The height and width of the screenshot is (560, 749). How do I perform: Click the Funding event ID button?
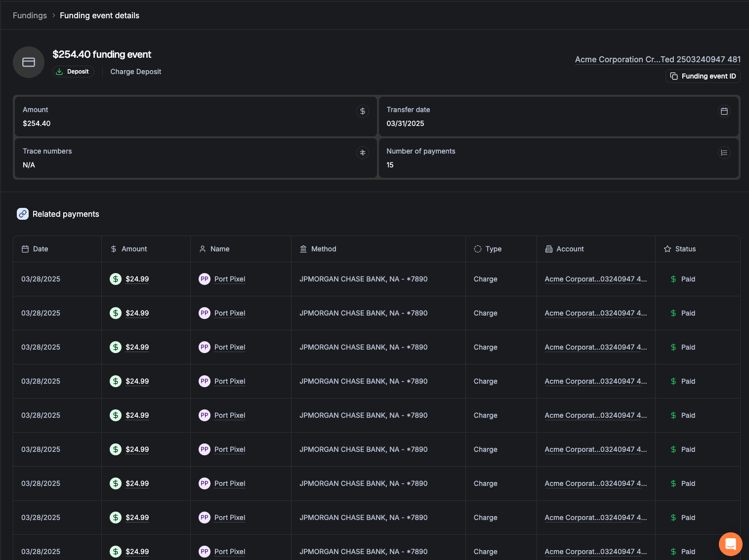[x=703, y=76]
